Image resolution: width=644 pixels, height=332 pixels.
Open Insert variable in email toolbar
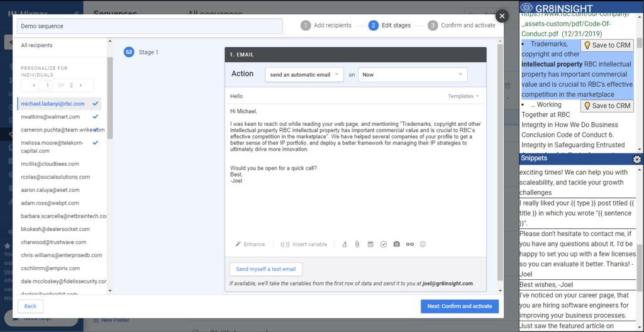click(304, 244)
